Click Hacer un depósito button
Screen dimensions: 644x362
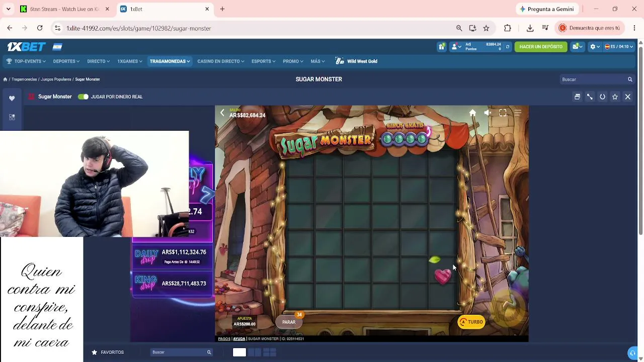[541, 47]
